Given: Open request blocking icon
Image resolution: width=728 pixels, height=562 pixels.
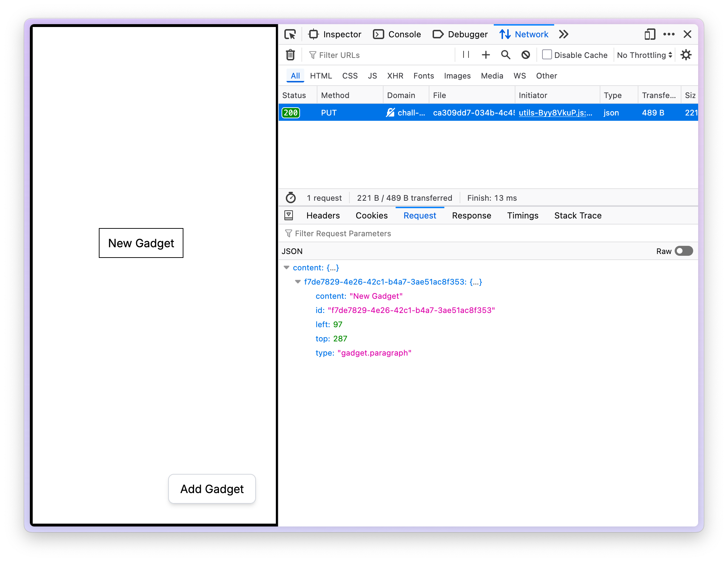Looking at the screenshot, I should click(x=525, y=55).
